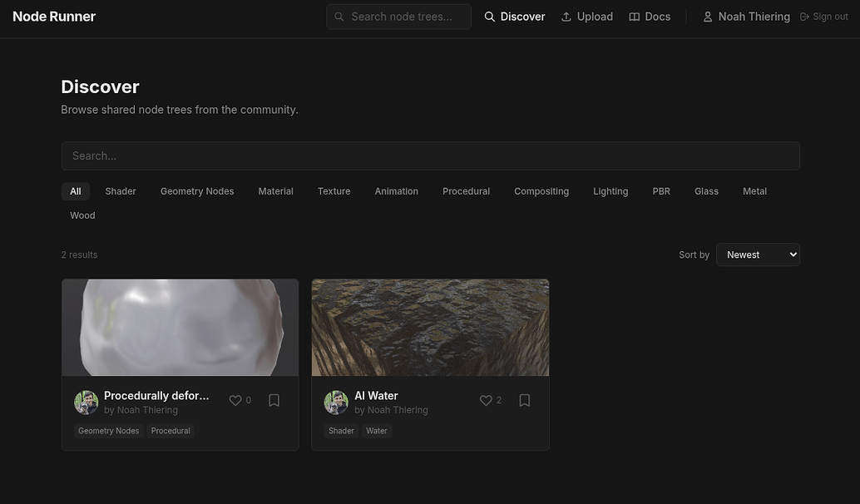Filter by Compositing category
Viewport: 860px width, 504px height.
(541, 191)
